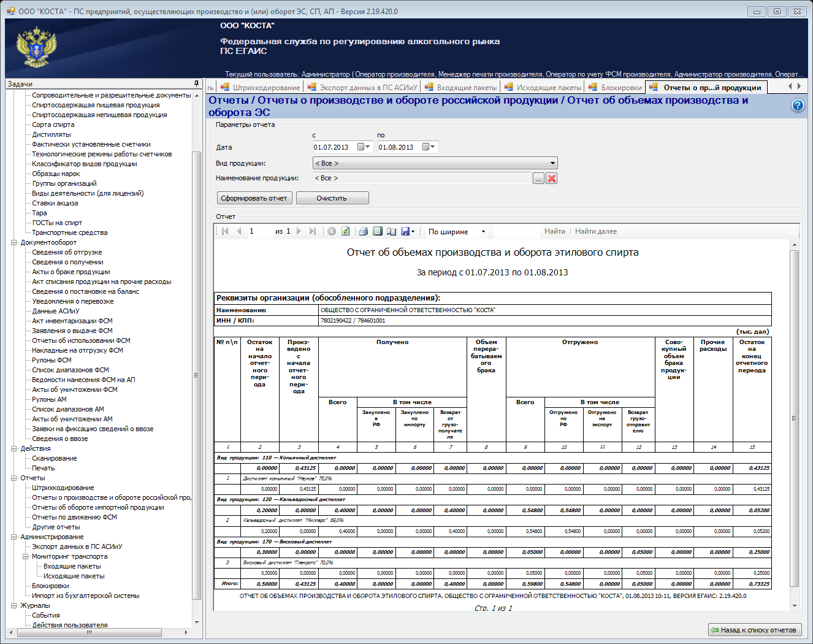Go to previous report page
Screen dimensions: 813x644
[239, 231]
